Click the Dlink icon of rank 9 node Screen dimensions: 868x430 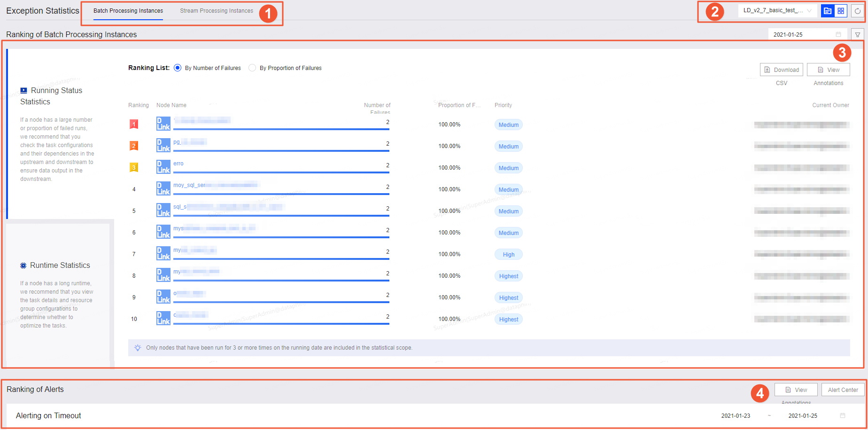pos(163,297)
